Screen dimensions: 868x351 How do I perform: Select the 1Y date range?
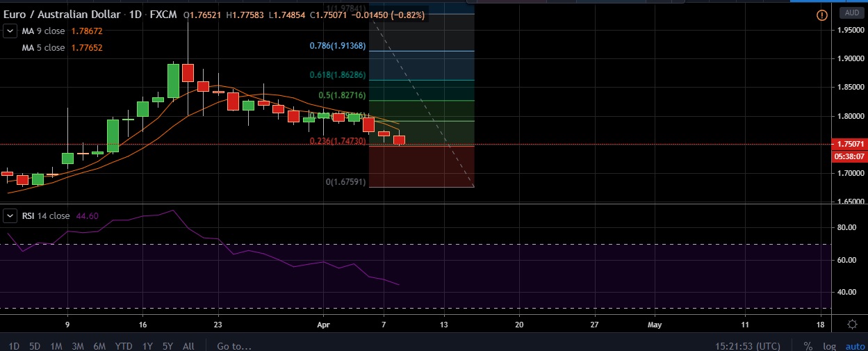pos(147,345)
